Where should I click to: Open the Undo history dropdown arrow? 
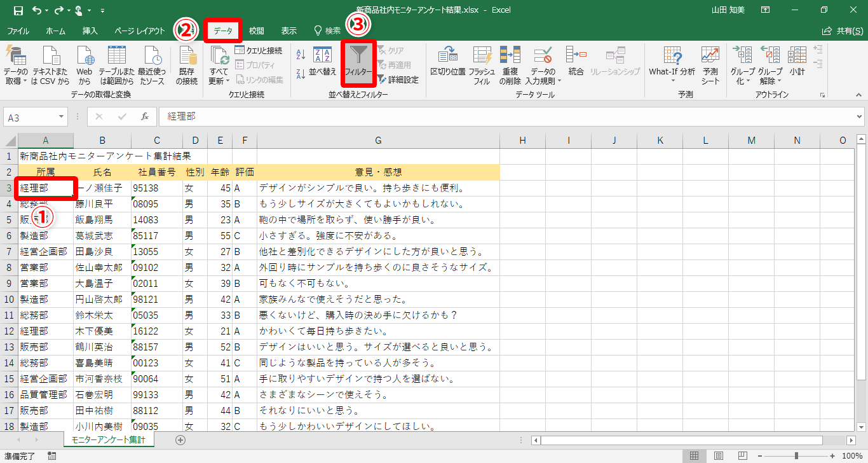pyautogui.click(x=48, y=11)
